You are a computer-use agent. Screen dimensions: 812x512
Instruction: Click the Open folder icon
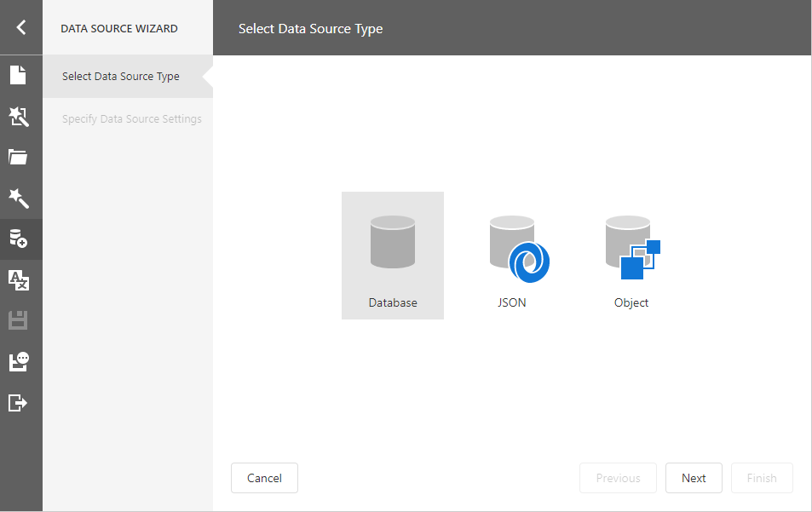(19, 157)
